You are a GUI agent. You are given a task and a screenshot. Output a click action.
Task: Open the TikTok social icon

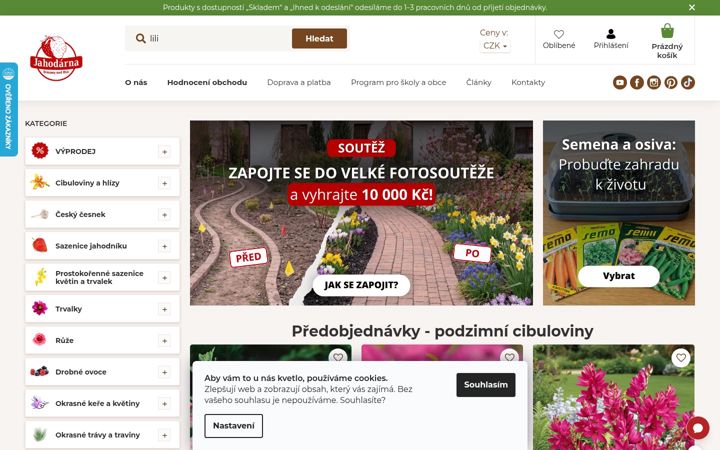687,83
